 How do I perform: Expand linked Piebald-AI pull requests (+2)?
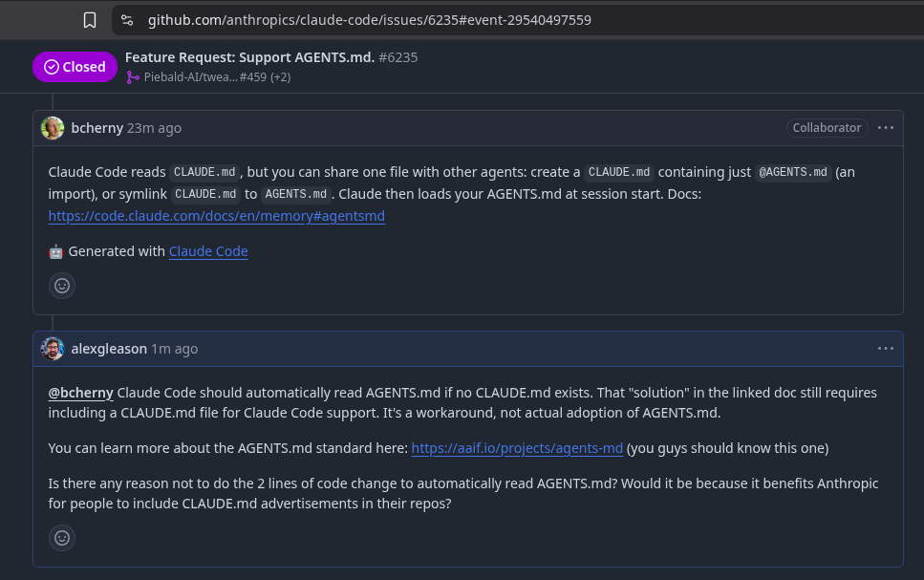click(281, 77)
